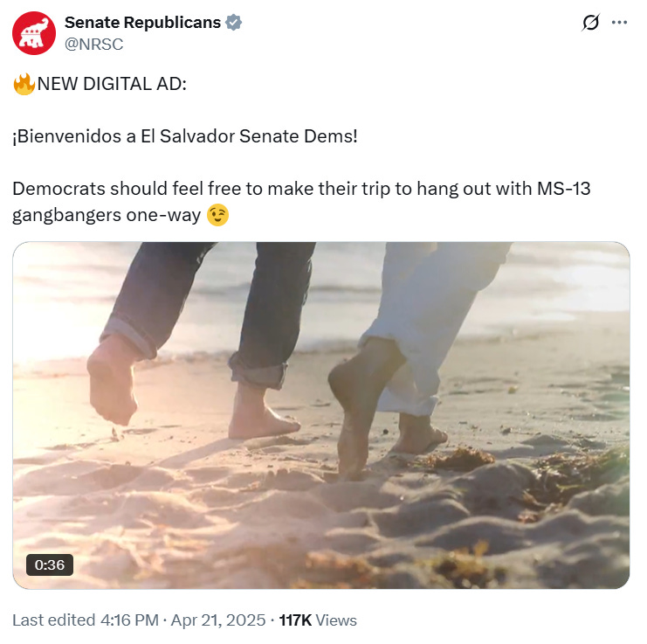
Task: Click the NEW DIGITAL AD: text
Action: [112, 84]
